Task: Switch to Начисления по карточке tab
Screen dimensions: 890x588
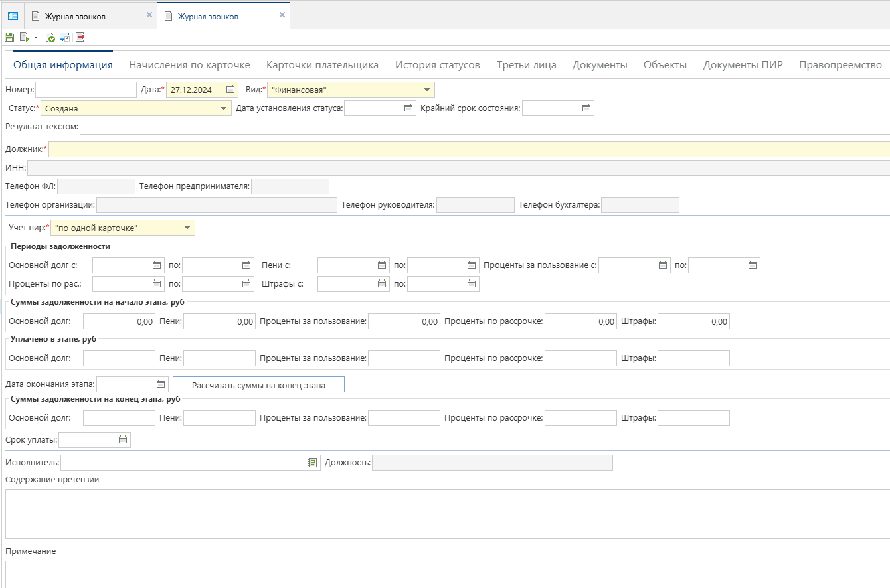Action: click(189, 65)
